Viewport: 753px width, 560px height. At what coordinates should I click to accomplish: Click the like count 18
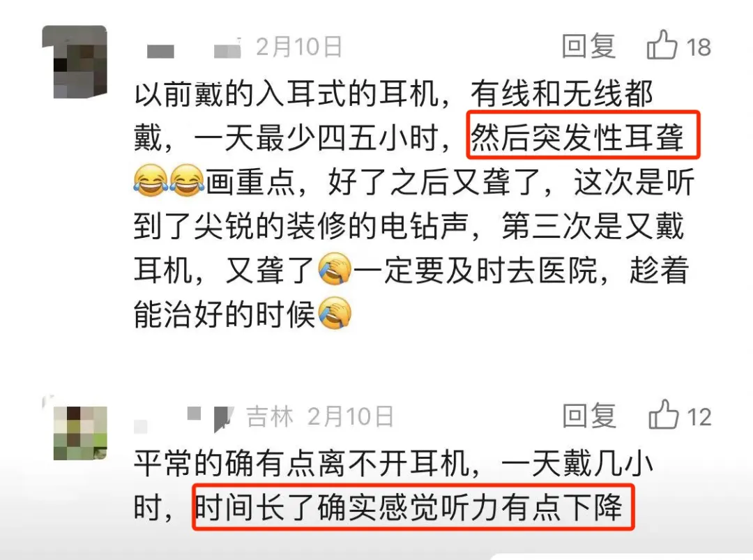pos(699,47)
